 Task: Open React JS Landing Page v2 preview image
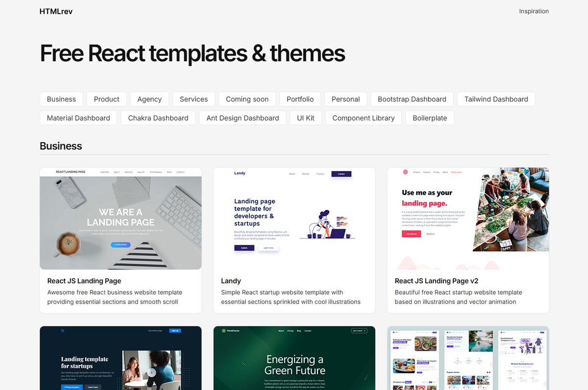tap(468, 219)
